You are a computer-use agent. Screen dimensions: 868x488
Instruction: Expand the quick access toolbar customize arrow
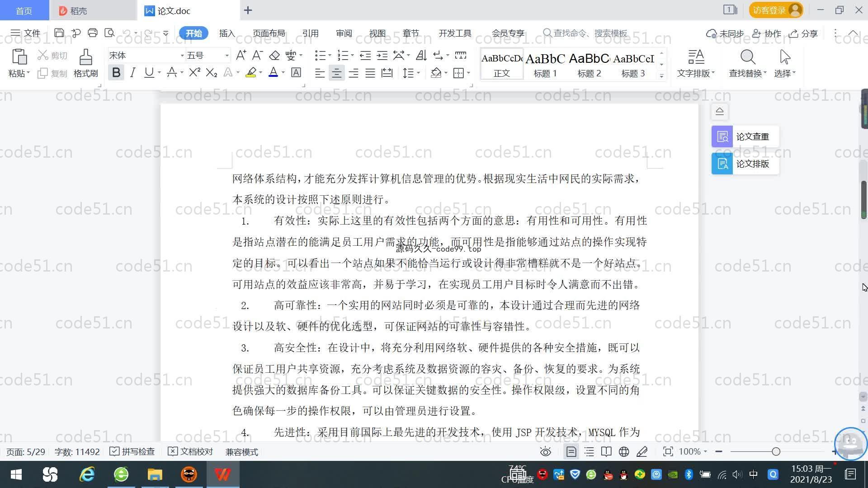(x=166, y=33)
